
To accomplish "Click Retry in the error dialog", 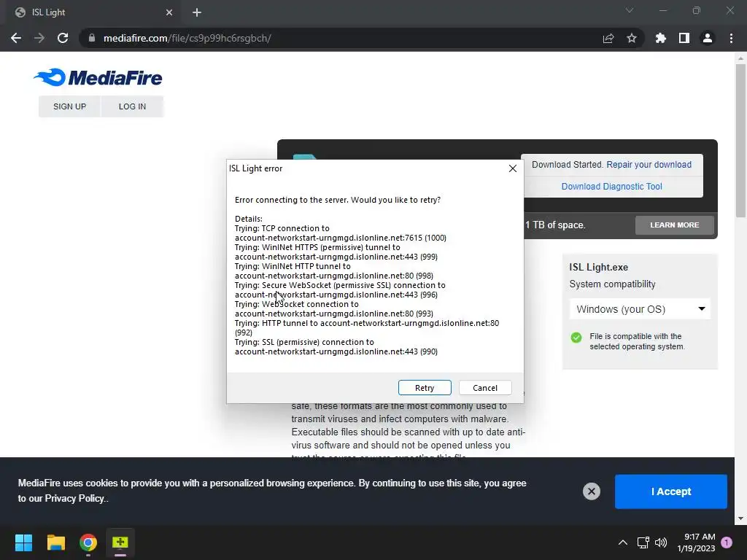I will coord(425,388).
